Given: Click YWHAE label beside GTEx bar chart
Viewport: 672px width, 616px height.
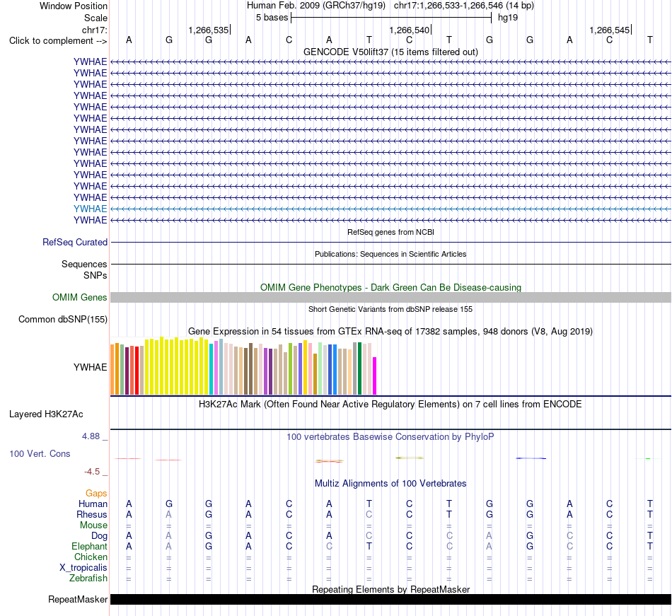Looking at the screenshot, I should point(90,367).
